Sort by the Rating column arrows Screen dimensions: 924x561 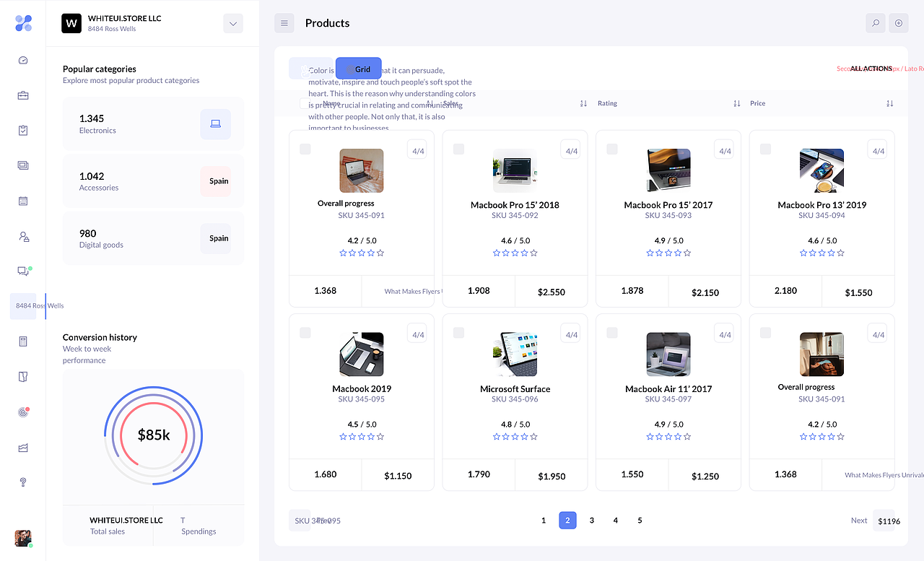(x=737, y=103)
